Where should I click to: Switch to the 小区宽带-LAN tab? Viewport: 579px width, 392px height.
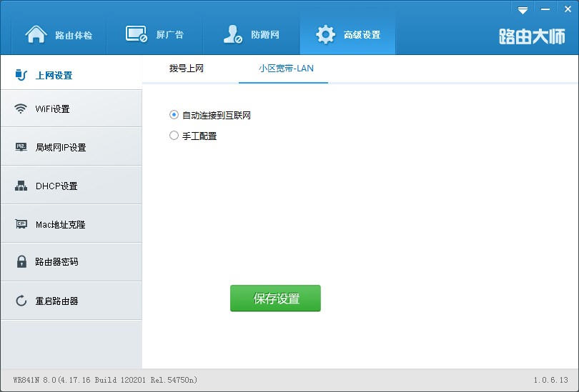[x=286, y=69]
